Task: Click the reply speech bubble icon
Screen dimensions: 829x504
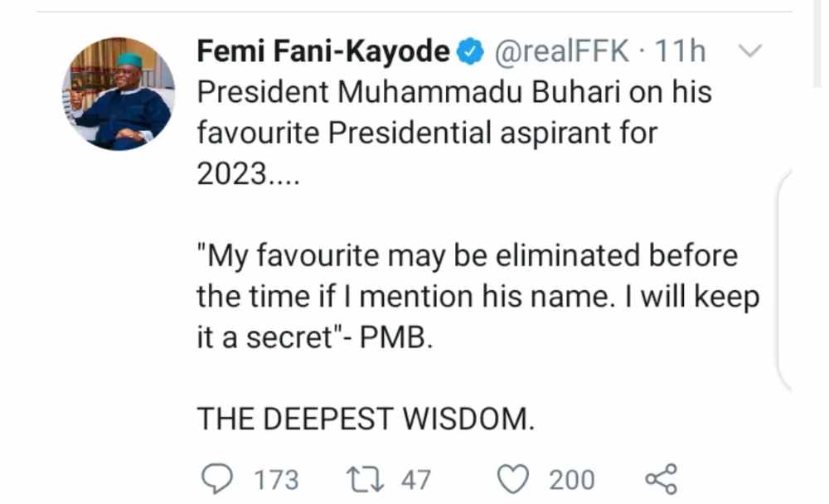Action: click(x=216, y=478)
